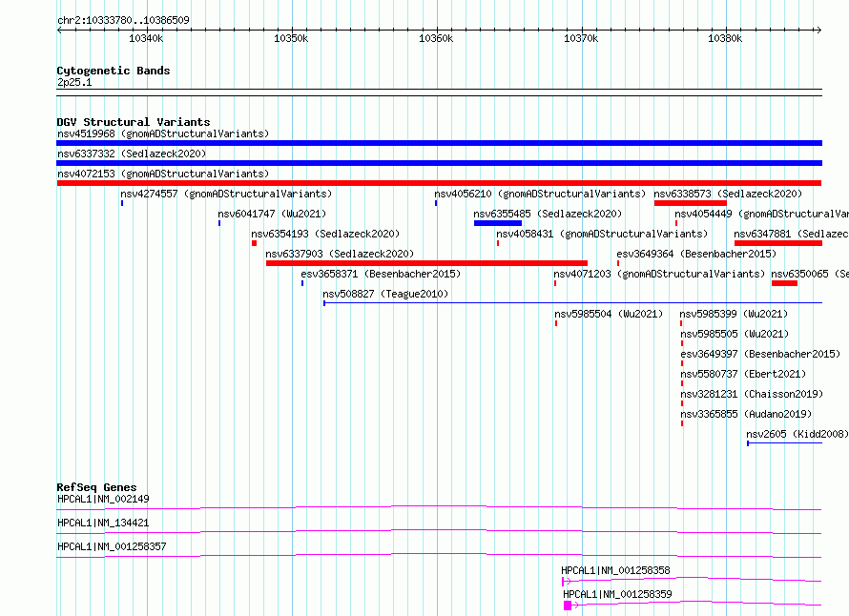The image size is (849, 616).
Task: Open the HPCAL1|NM_002149 gene label
Action: pos(103,499)
